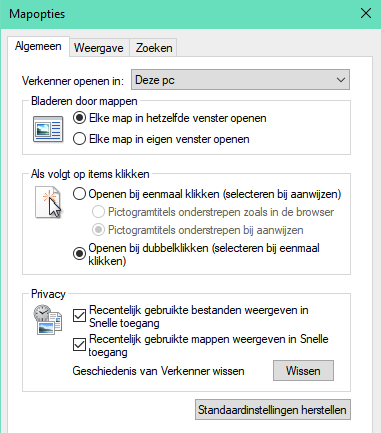
Task: Click the 'Geschiedenis van Verkenner wissen' label
Action: click(x=158, y=371)
